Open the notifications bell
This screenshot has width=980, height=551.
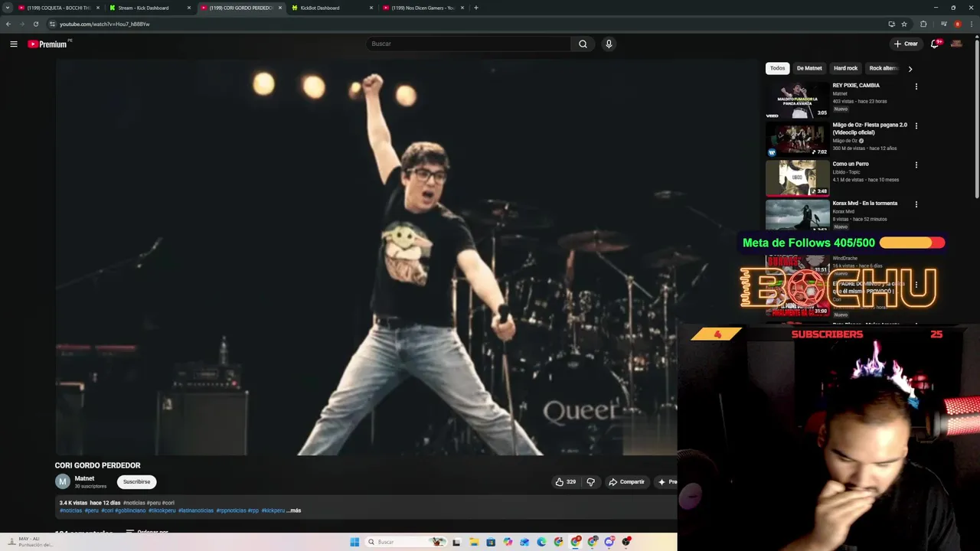[935, 44]
